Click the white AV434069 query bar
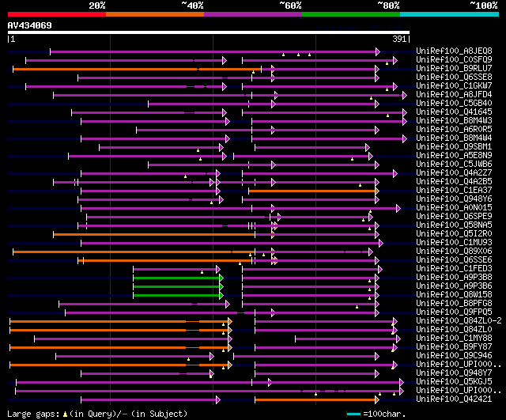506x420 pixels. tap(209, 32)
